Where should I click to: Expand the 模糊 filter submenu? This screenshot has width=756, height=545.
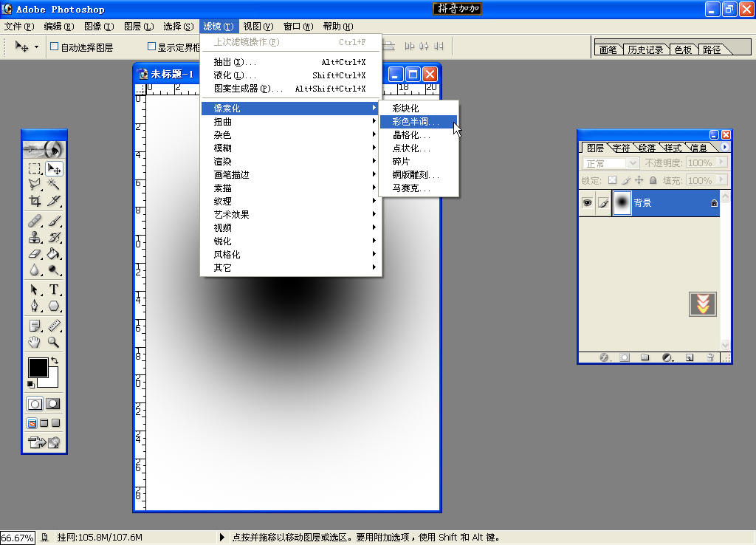291,148
